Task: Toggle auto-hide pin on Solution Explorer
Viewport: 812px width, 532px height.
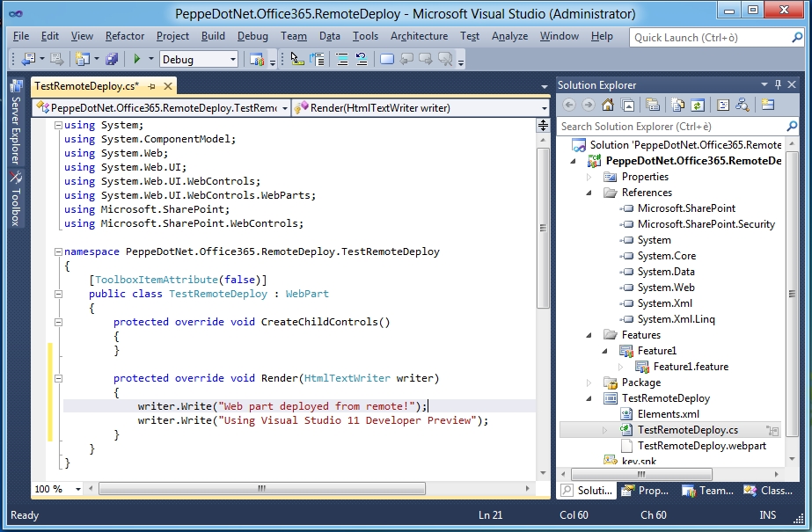Action: coord(778,84)
